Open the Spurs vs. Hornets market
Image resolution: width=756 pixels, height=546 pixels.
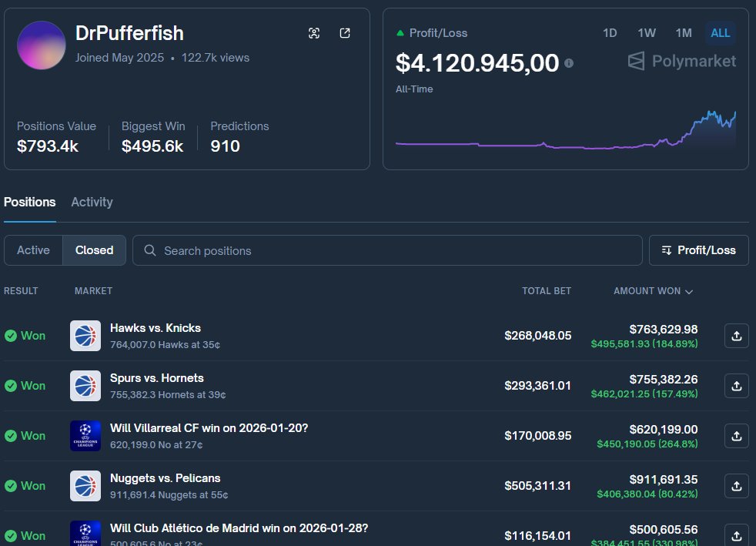coord(157,378)
